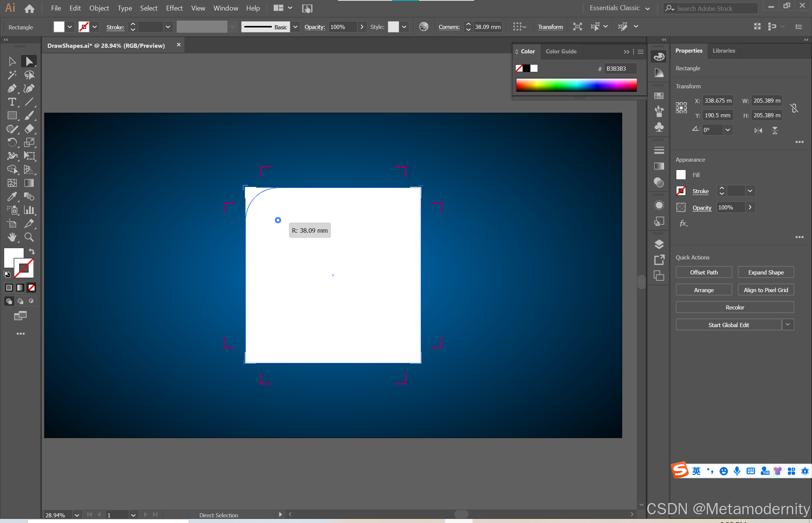Image resolution: width=812 pixels, height=523 pixels.
Task: Swap fill and stroke colors
Action: point(32,252)
